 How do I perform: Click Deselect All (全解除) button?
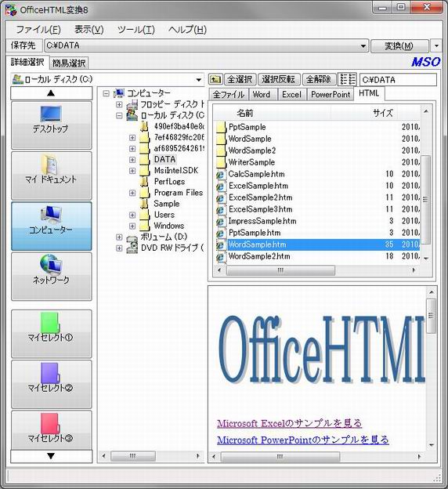pos(319,79)
